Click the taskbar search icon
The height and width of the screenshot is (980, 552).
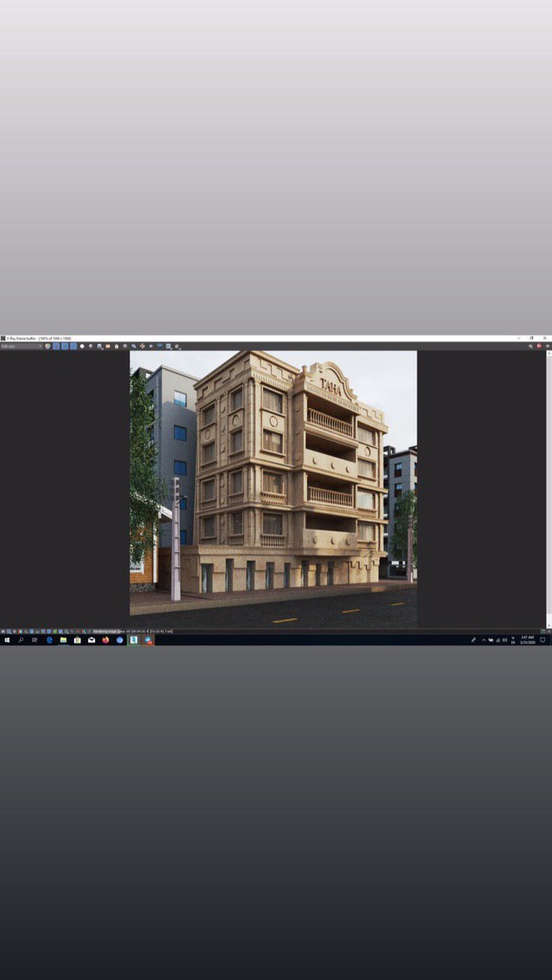point(21,640)
